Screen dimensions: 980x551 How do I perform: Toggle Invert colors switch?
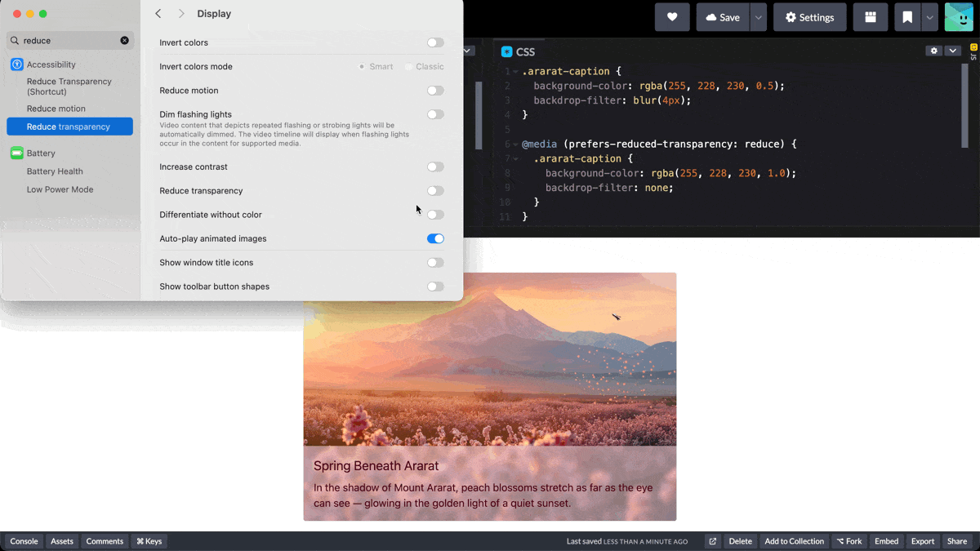click(x=435, y=42)
